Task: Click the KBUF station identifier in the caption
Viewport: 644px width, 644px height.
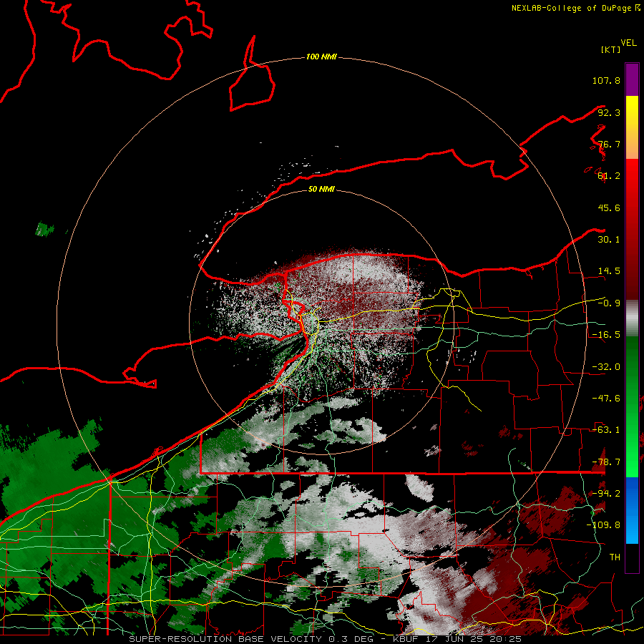Action: click(x=406, y=639)
